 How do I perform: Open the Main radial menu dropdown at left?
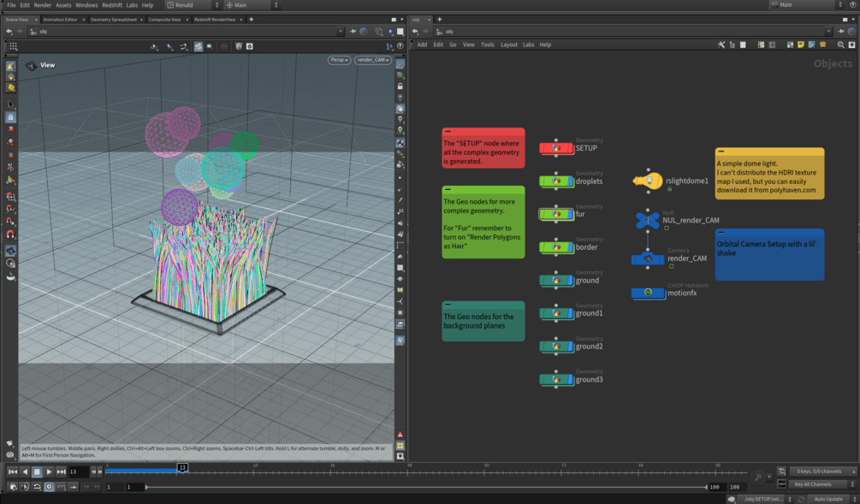click(x=252, y=5)
